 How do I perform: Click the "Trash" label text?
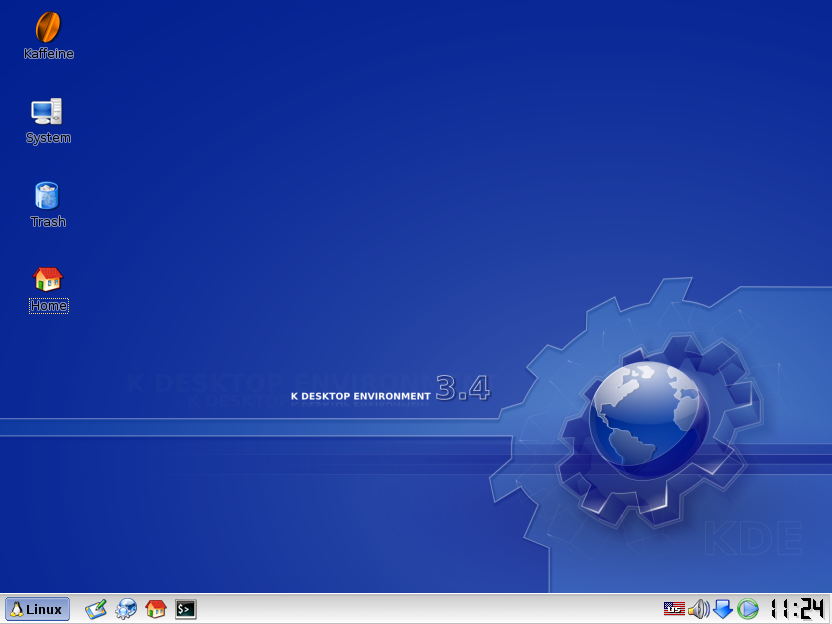tap(48, 222)
